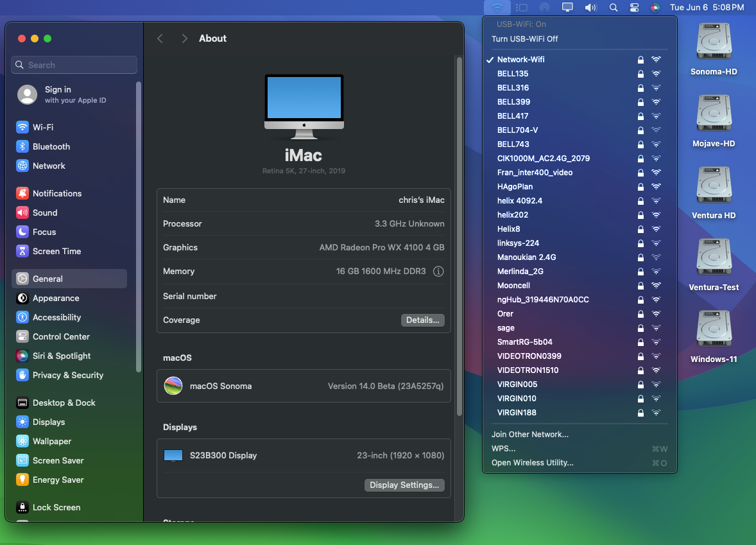Select the checked Network-Wifi network
Screen dimensions: 756x545
(520, 60)
